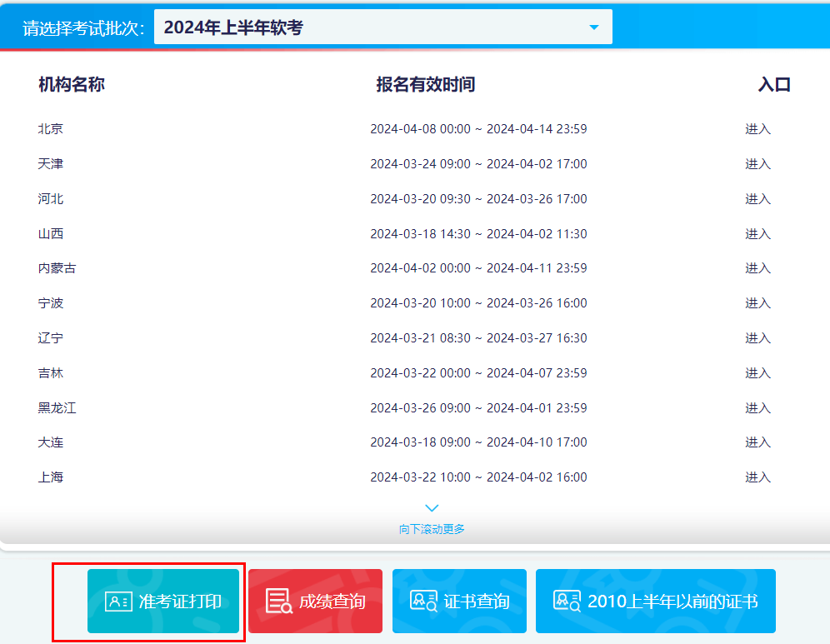
Task: Click the 报名有效时间 column header
Action: (426, 85)
